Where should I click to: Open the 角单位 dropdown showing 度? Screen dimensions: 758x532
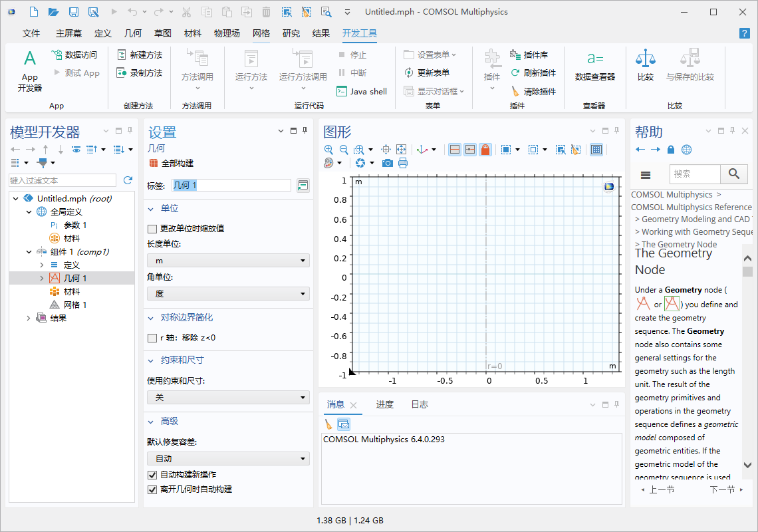(x=228, y=293)
